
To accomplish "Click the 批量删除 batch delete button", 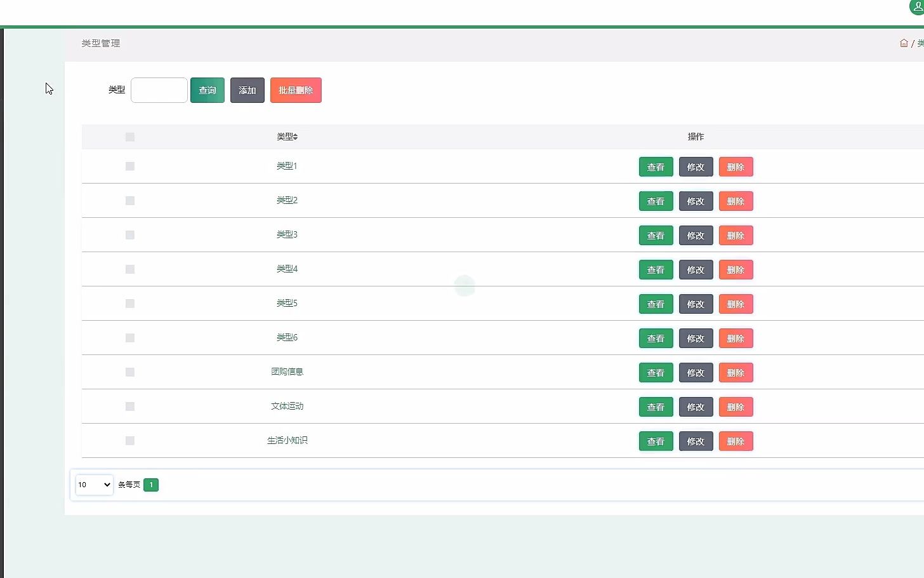I will click(x=296, y=90).
